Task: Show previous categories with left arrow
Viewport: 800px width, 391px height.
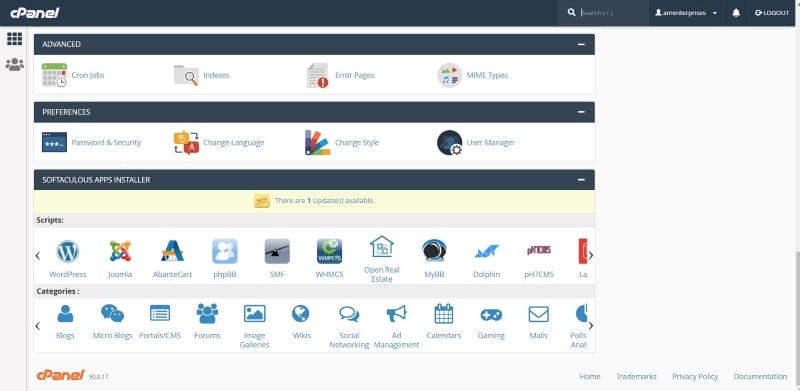Action: click(38, 326)
